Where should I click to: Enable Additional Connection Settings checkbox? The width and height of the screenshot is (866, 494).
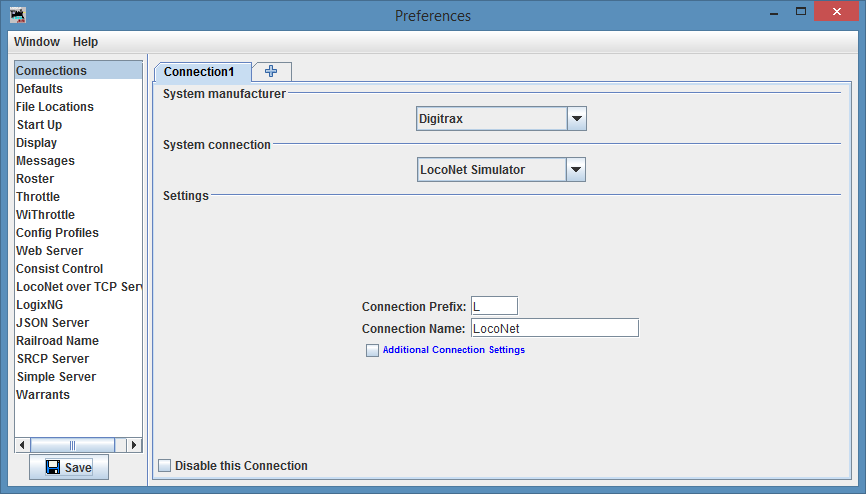pos(372,350)
